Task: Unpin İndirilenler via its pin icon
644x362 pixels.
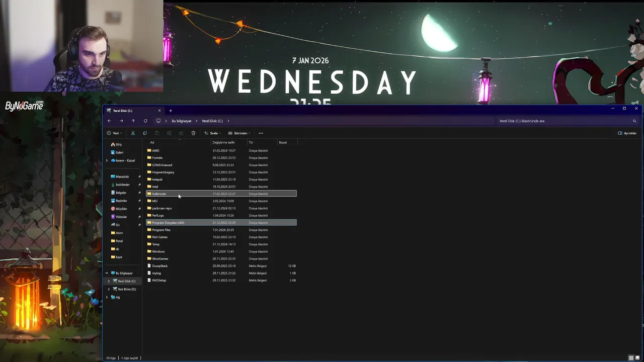Action: 139,185
